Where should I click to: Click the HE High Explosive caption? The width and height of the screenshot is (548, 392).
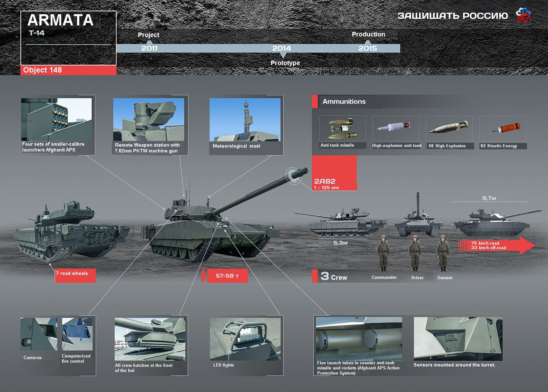[447, 146]
